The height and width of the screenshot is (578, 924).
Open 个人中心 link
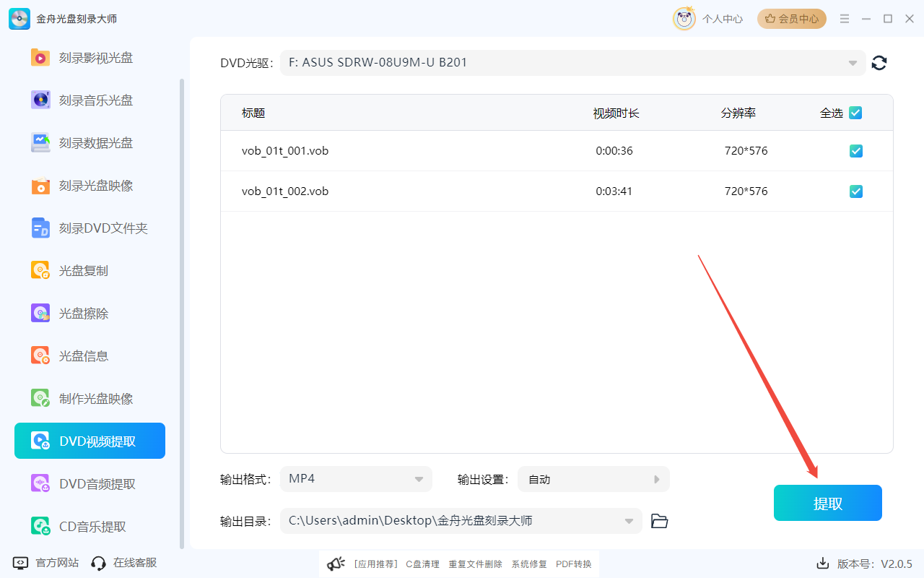[723, 19]
